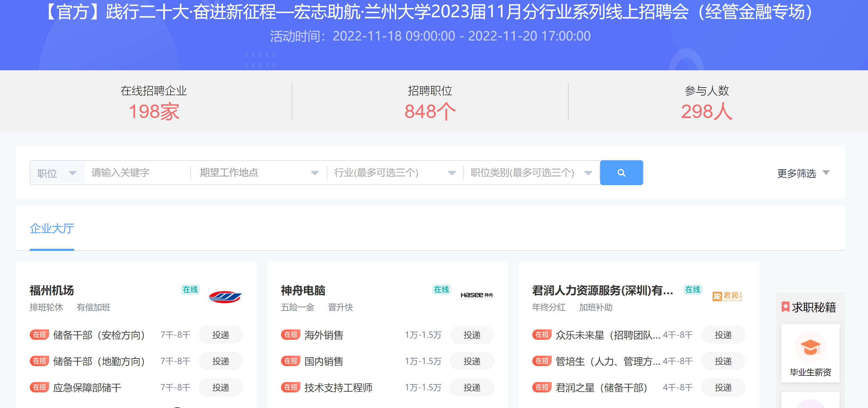Click the job-seeking tips bookmark icon
Screen dimensions: 868x408
[785, 307]
